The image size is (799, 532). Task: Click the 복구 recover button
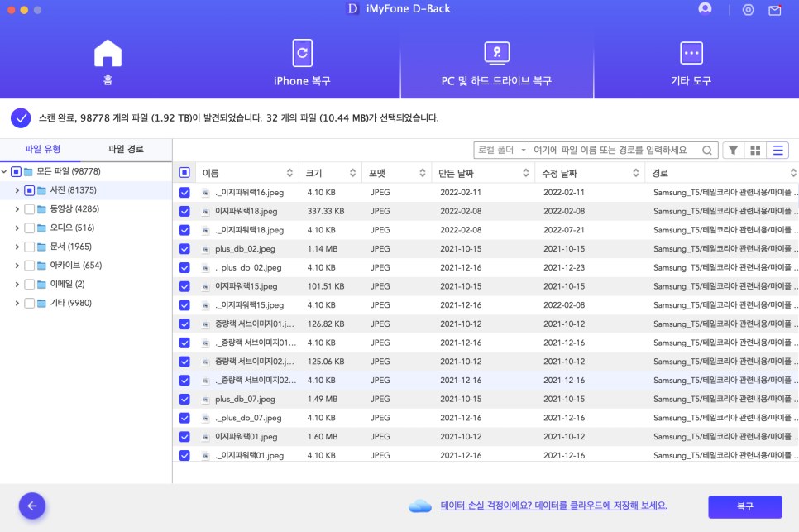coord(745,506)
